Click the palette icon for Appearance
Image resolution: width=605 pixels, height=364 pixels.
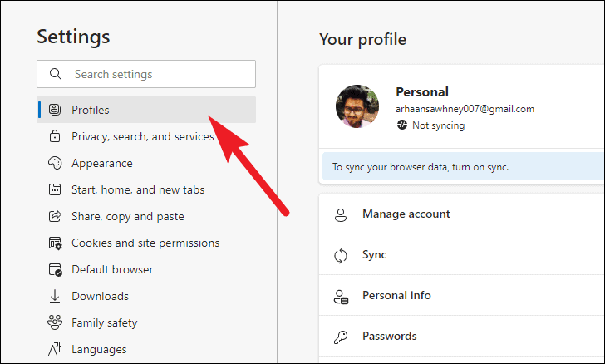point(55,163)
